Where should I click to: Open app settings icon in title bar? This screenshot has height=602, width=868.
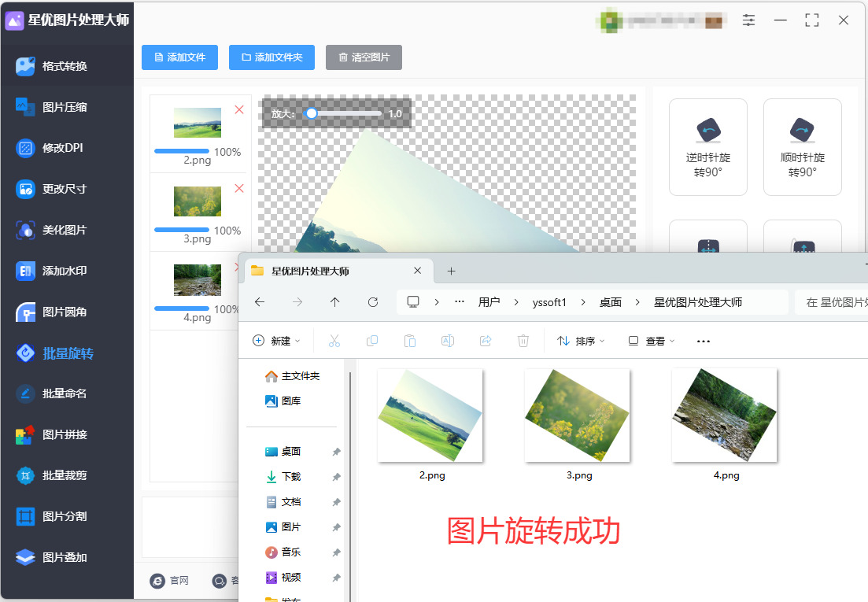point(748,20)
